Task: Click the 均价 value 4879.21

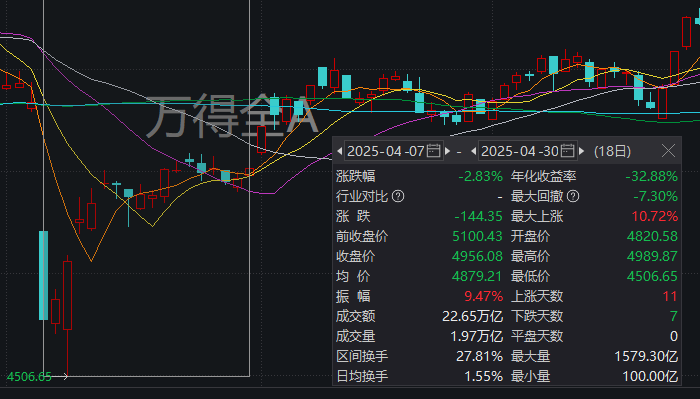Action: (477, 276)
